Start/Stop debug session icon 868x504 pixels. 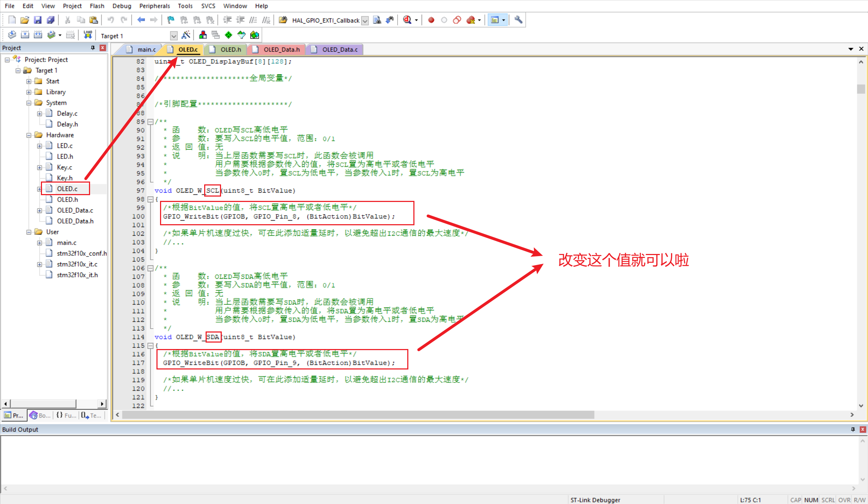(x=407, y=20)
